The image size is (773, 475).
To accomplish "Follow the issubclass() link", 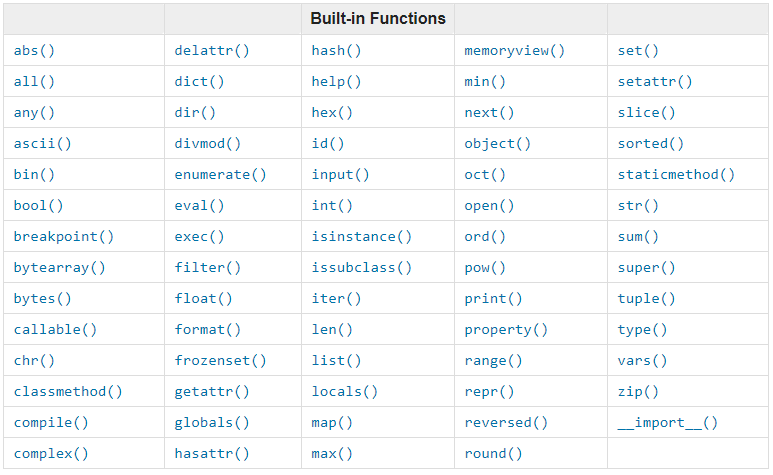I will coord(361,268).
